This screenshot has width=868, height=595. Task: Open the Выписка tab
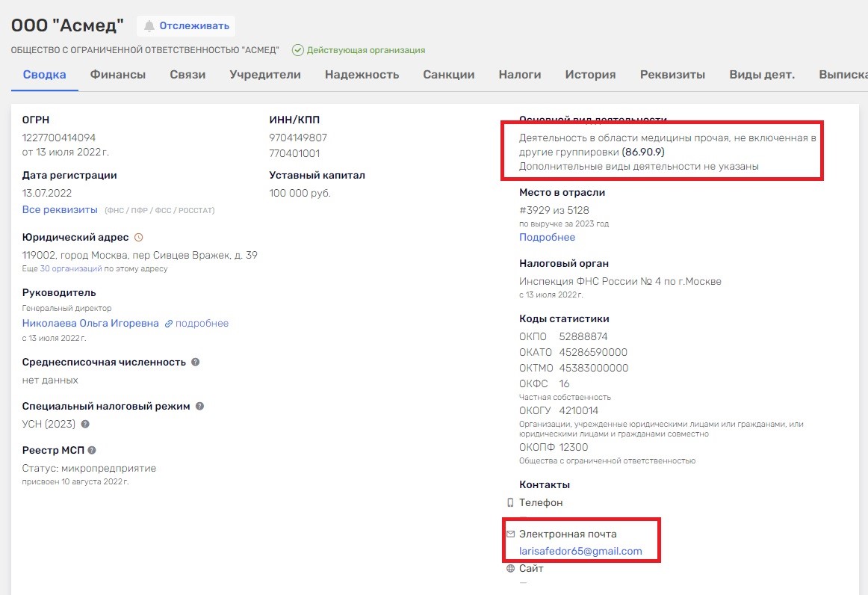843,75
